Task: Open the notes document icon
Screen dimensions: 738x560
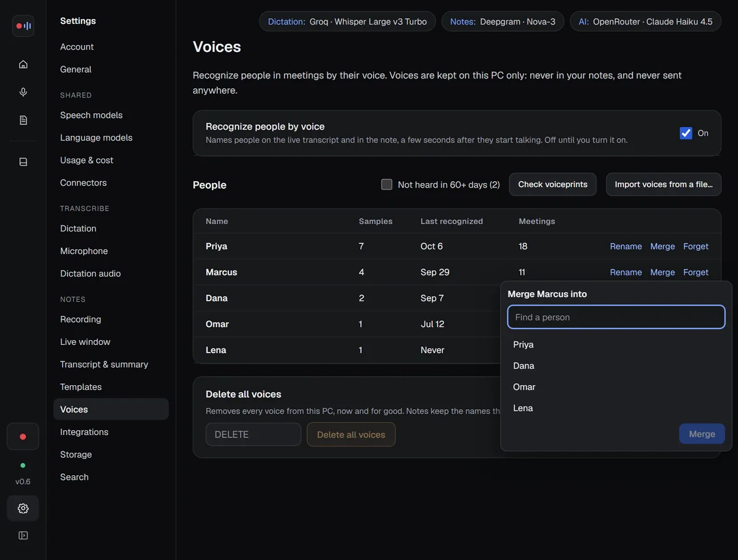Action: (23, 120)
